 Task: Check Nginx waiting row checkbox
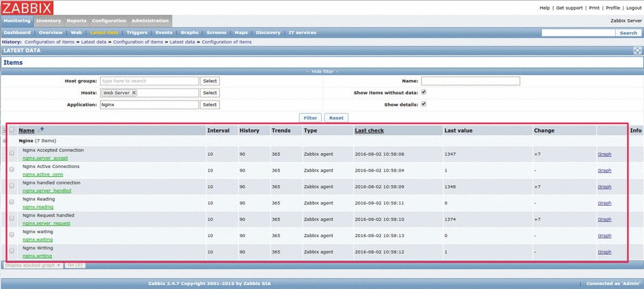pos(12,234)
